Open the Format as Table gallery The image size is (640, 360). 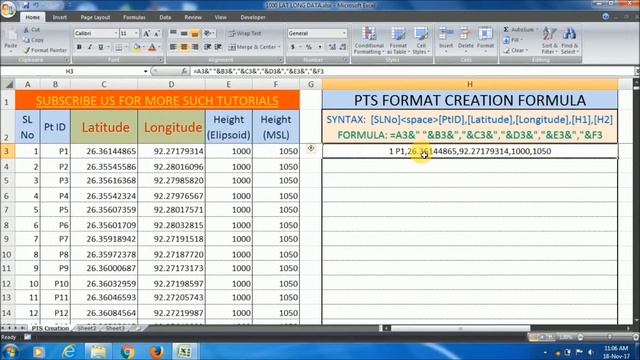point(398,40)
